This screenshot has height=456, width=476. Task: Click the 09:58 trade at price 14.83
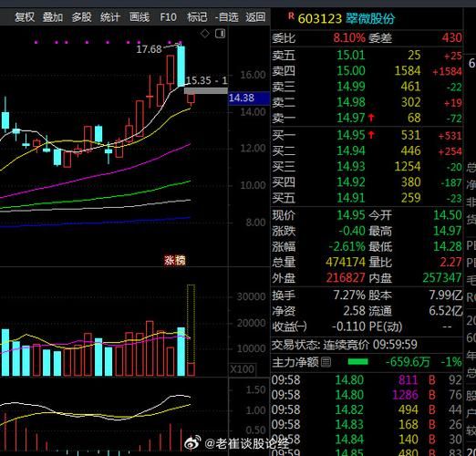click(367, 424)
